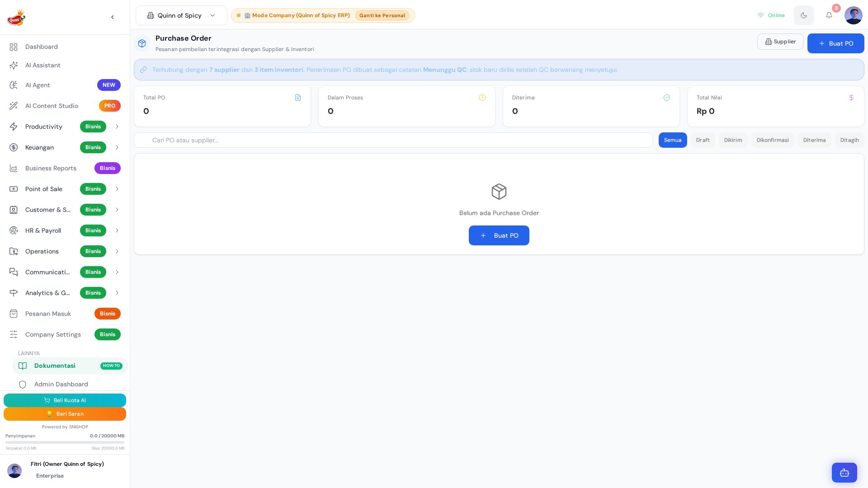Open Dokumentasi in sidebar
The width and height of the screenshot is (868, 488).
click(x=70, y=366)
